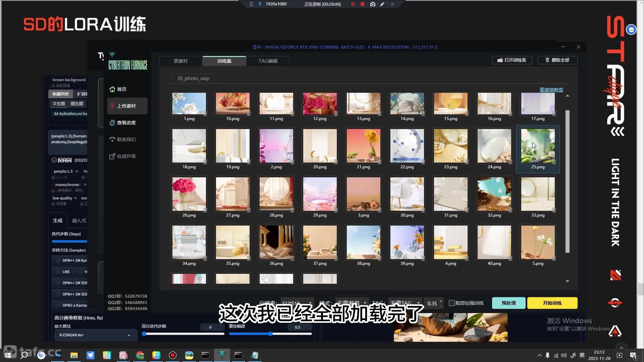Open the TAG mode dropdown
Screen dimensions: 644x362
(x=405, y=303)
